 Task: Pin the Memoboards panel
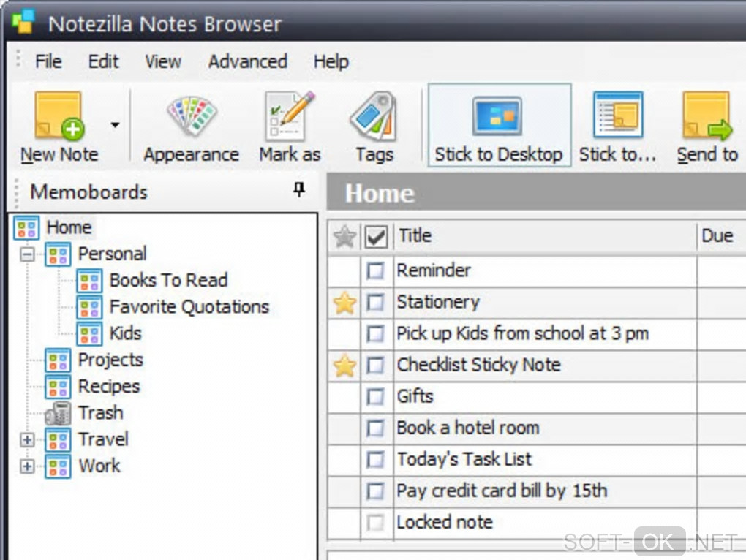pos(299,189)
